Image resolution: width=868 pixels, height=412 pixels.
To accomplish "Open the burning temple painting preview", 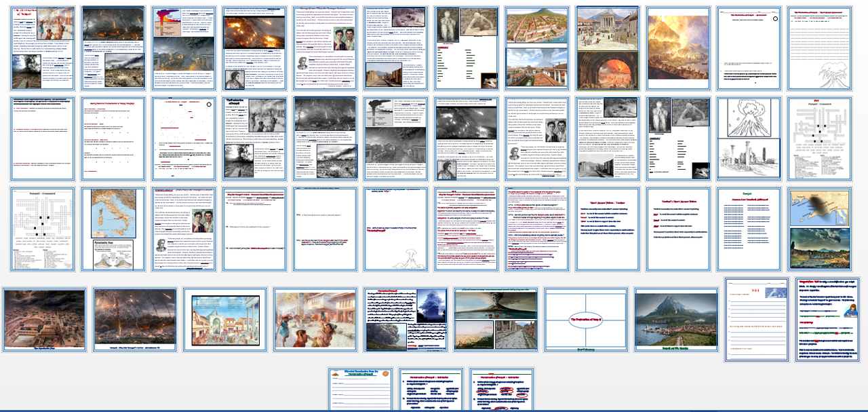I will pos(607,48).
